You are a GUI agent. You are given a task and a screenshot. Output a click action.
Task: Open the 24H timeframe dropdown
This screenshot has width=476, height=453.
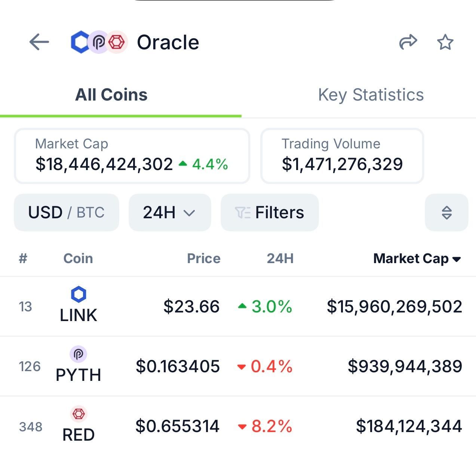coord(169,213)
